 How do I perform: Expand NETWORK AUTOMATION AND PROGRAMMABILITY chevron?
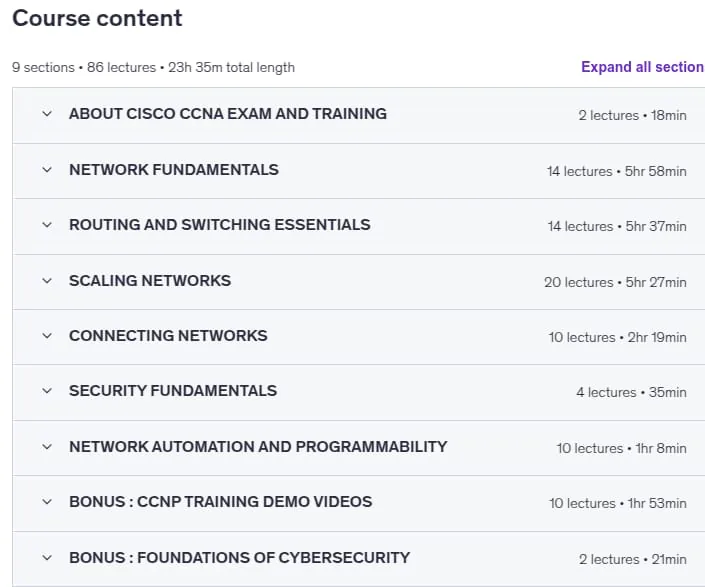coord(47,447)
